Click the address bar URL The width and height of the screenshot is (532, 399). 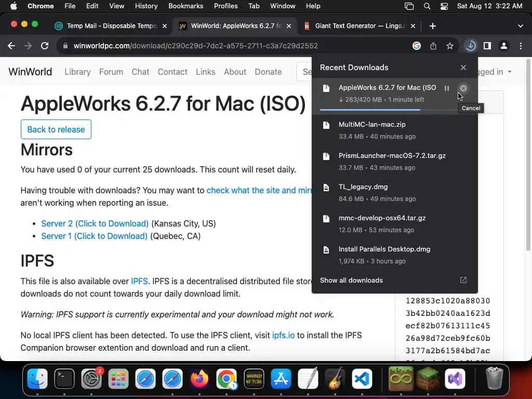(x=195, y=46)
